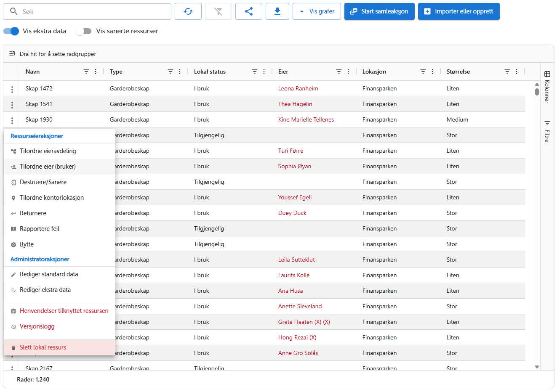This screenshot has width=557, height=392.
Task: Click the Start samleaksjon button
Action: coord(379,11)
